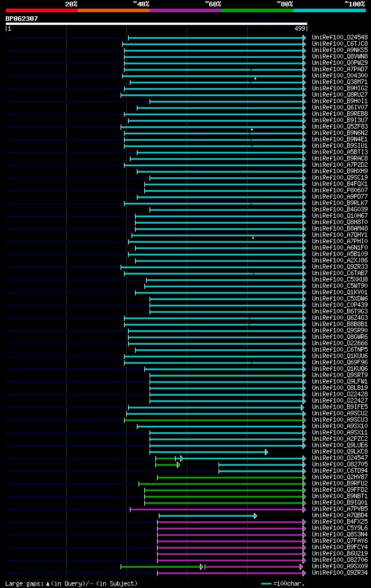Viewport: 371px width, 588px height.
Task: Click the cyan alignment bar for Q8RU27
Action: point(213,95)
